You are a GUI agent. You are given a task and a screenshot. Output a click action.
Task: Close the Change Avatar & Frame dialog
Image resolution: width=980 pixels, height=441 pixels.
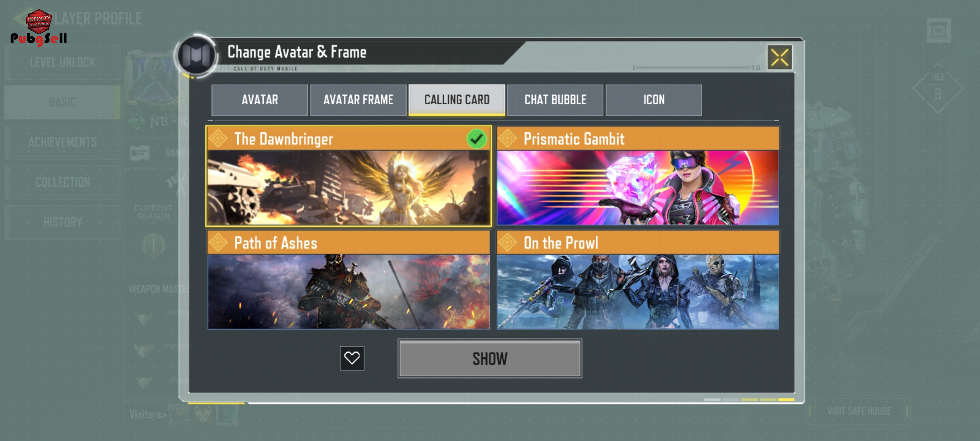click(x=780, y=57)
